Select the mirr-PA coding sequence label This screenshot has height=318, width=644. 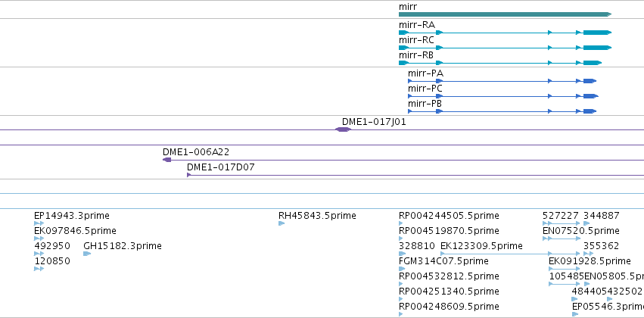click(x=426, y=73)
